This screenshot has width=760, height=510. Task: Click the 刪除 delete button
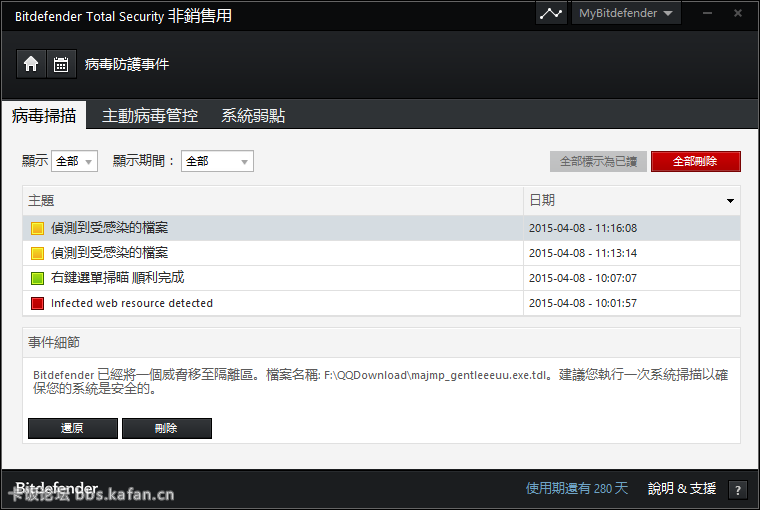167,429
